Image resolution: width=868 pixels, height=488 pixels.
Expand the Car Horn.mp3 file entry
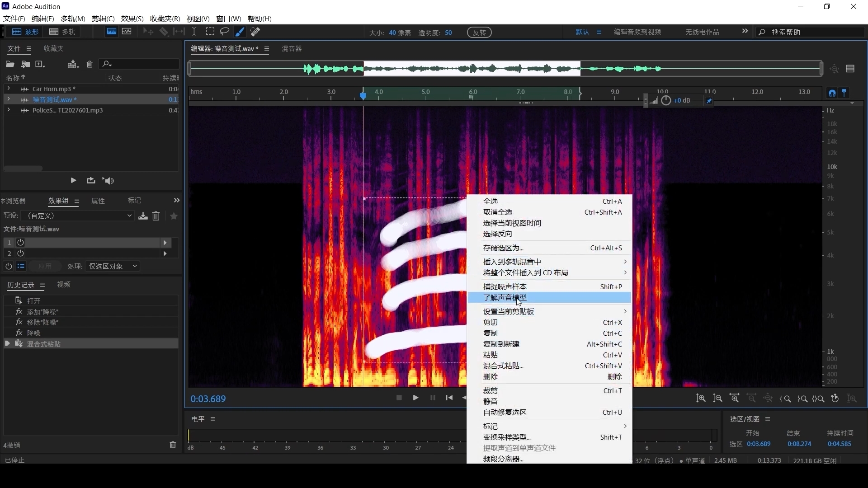pyautogui.click(x=9, y=89)
